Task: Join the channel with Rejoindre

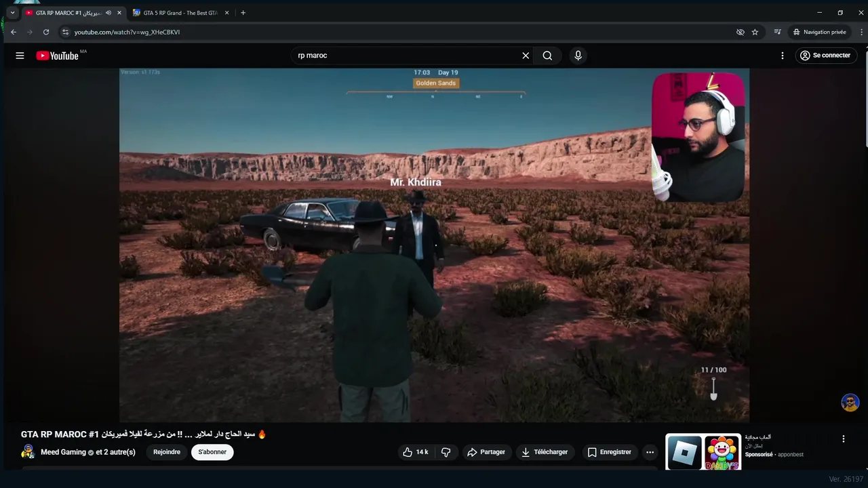Action: point(167,452)
